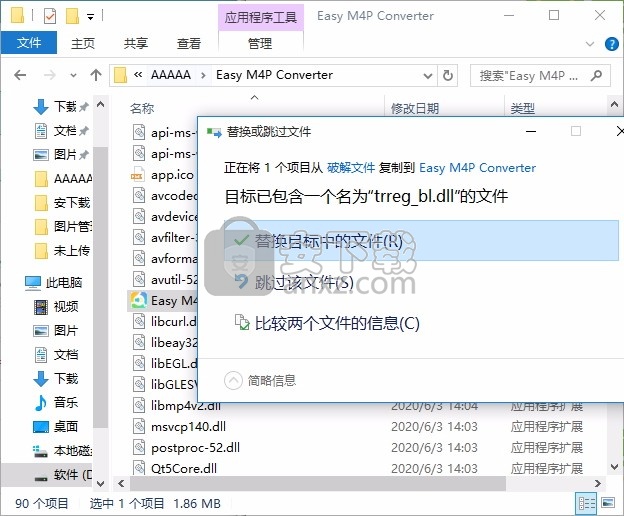Select the avformat file icon
The width and height of the screenshot is (624, 516).
pos(138,258)
